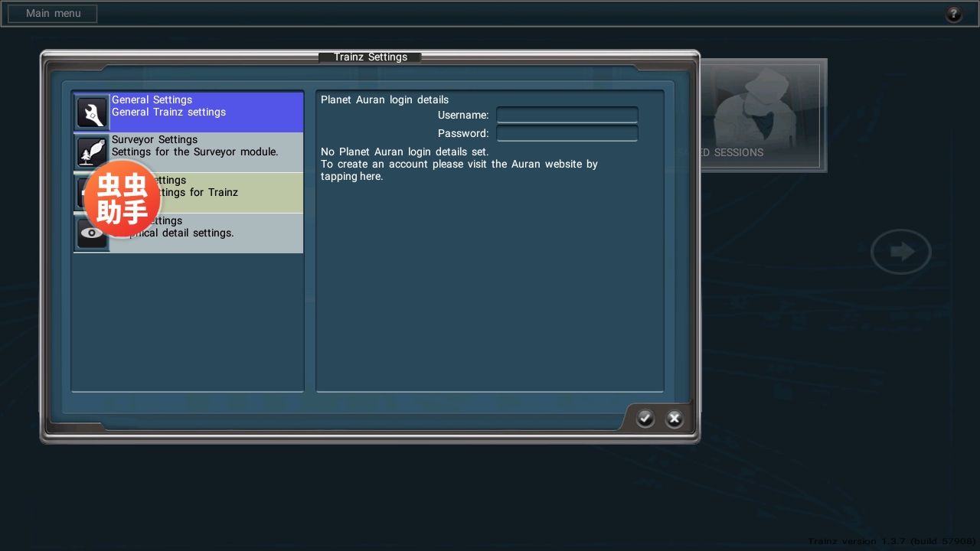Click the Trainz Settings title label
Image resolution: width=980 pixels, height=551 pixels.
click(x=371, y=57)
